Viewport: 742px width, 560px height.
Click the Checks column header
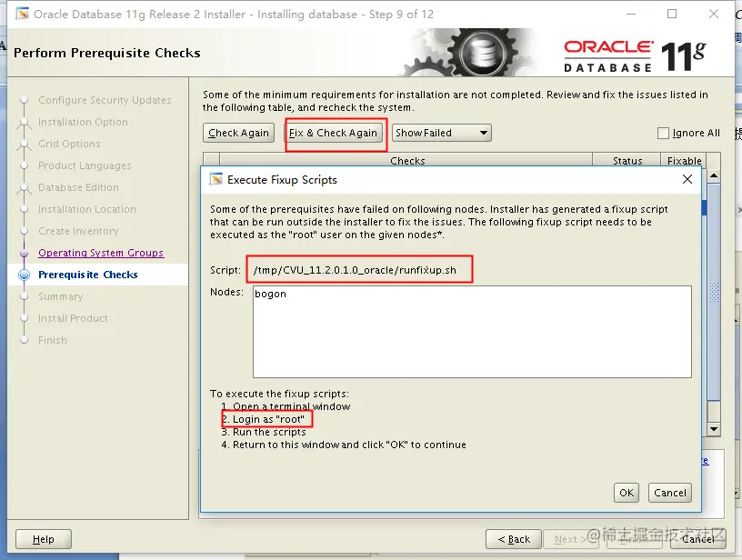(x=407, y=160)
